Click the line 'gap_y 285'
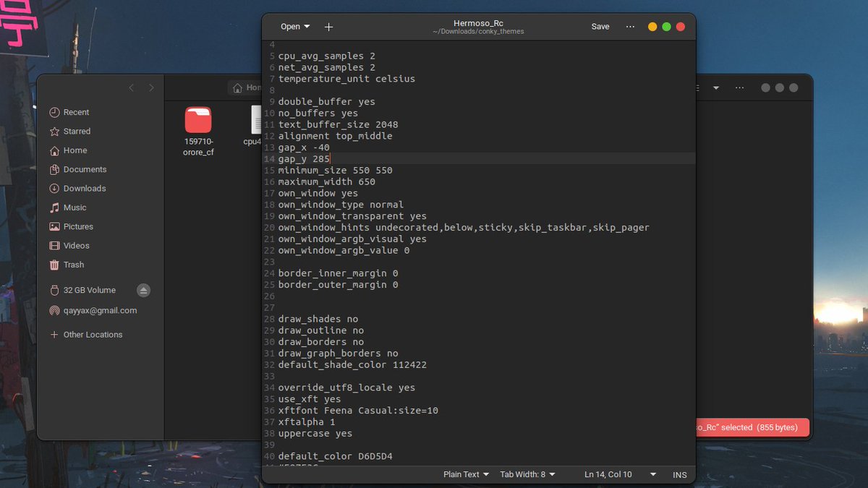The height and width of the screenshot is (488, 868). coord(304,158)
